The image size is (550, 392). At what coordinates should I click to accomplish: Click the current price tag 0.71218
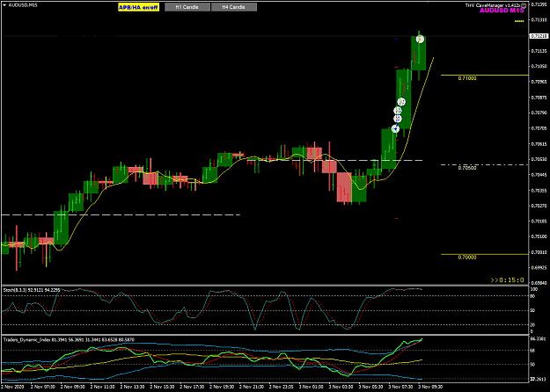click(539, 36)
